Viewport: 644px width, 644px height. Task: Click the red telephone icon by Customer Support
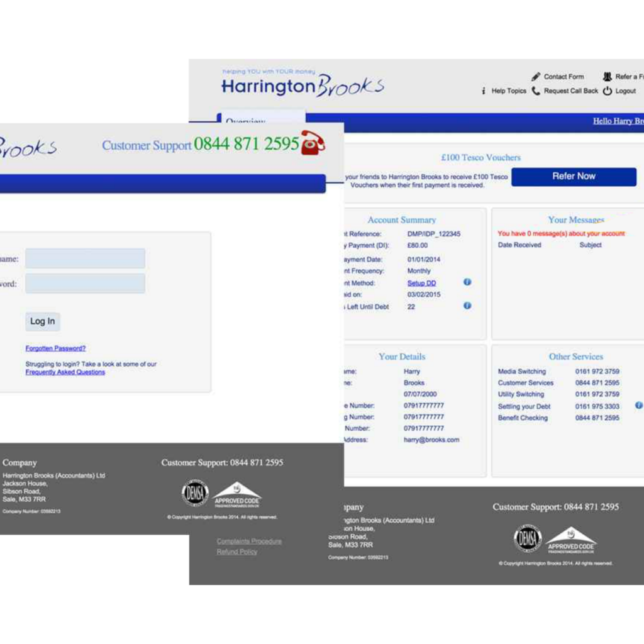point(313,143)
